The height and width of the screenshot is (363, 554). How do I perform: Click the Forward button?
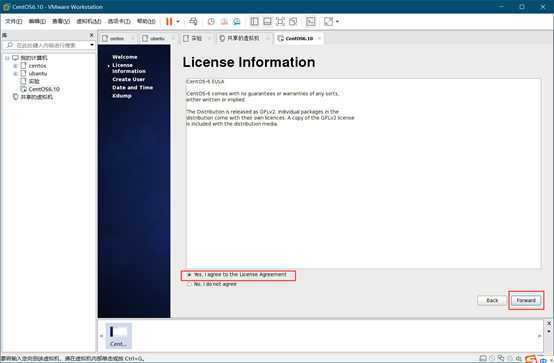[x=526, y=300]
